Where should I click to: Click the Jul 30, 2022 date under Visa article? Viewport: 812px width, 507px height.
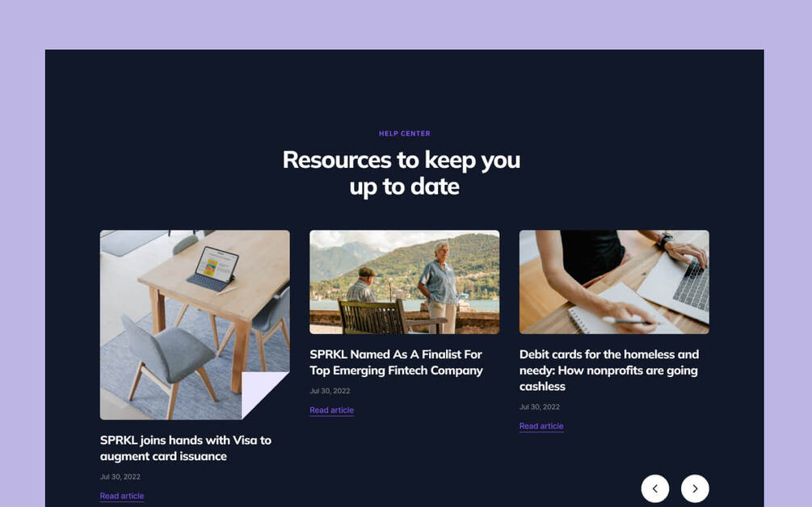click(120, 476)
